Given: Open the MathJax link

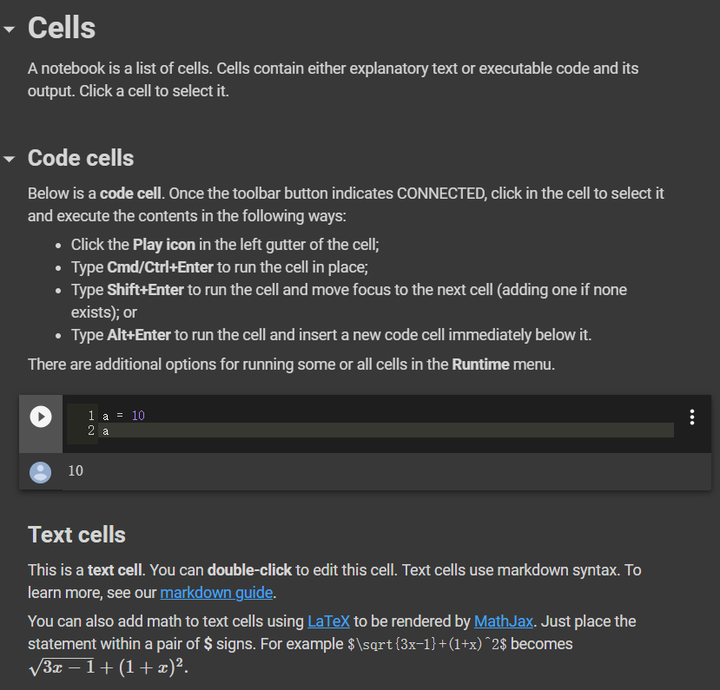Looking at the screenshot, I should click(504, 621).
